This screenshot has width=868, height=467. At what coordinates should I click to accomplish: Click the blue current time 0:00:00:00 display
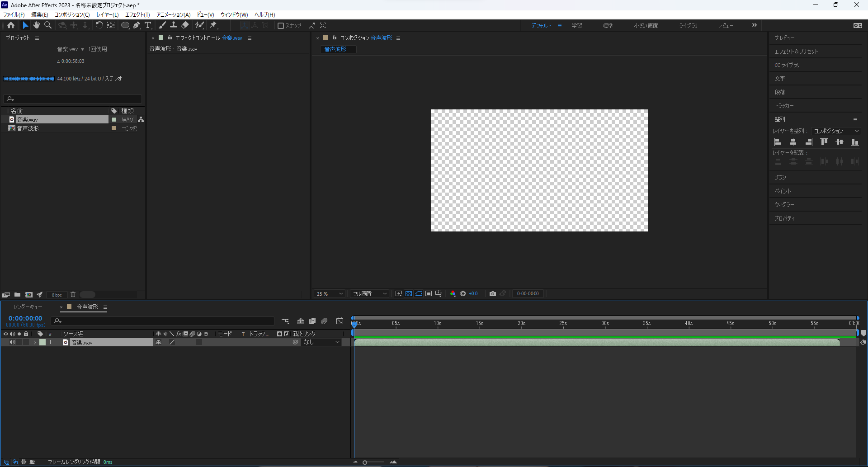pos(25,318)
